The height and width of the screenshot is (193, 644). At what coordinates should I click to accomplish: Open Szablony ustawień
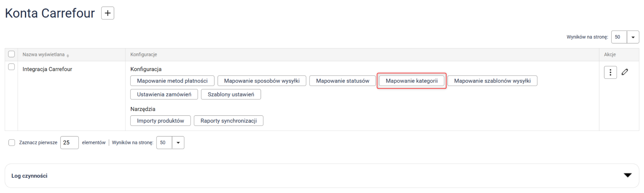click(231, 94)
